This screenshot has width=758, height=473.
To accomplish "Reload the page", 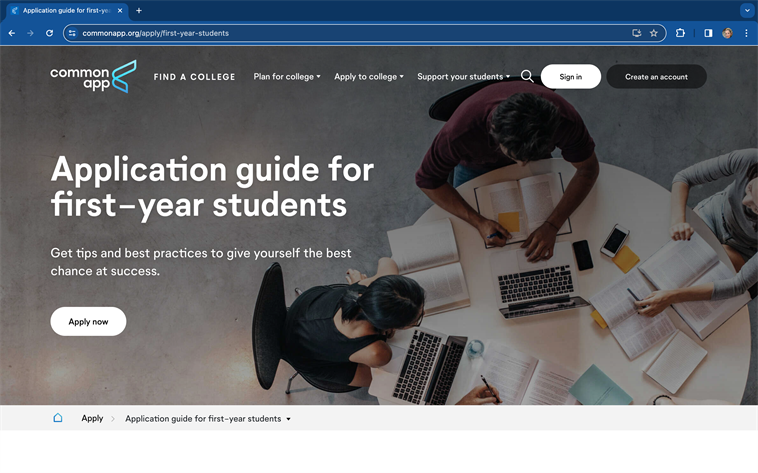I will pos(49,33).
